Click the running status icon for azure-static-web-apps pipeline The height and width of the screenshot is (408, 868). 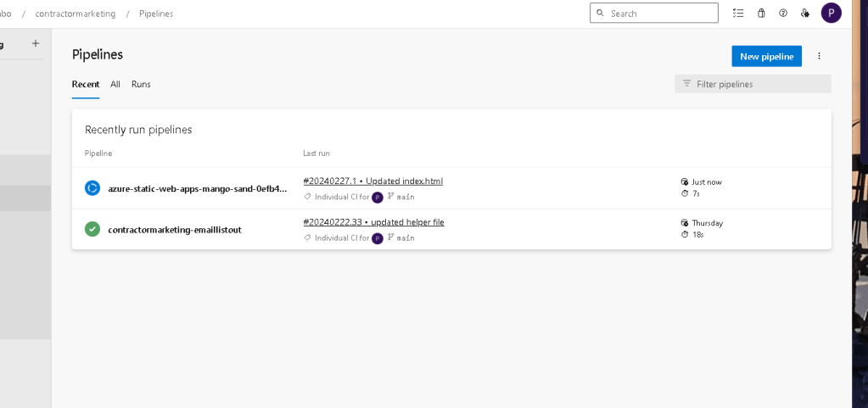click(x=92, y=188)
